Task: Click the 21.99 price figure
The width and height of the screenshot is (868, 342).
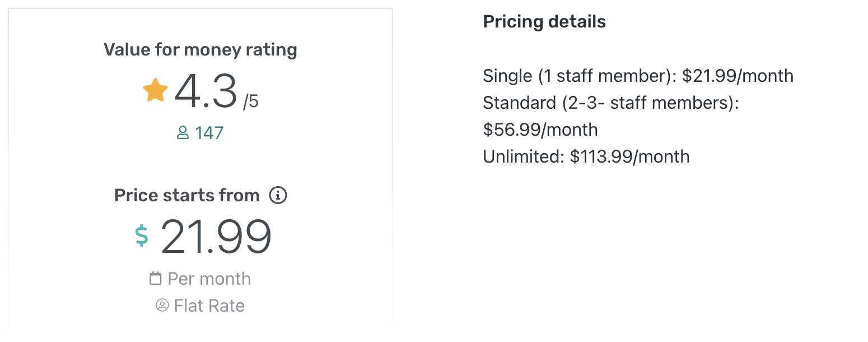Action: [216, 237]
